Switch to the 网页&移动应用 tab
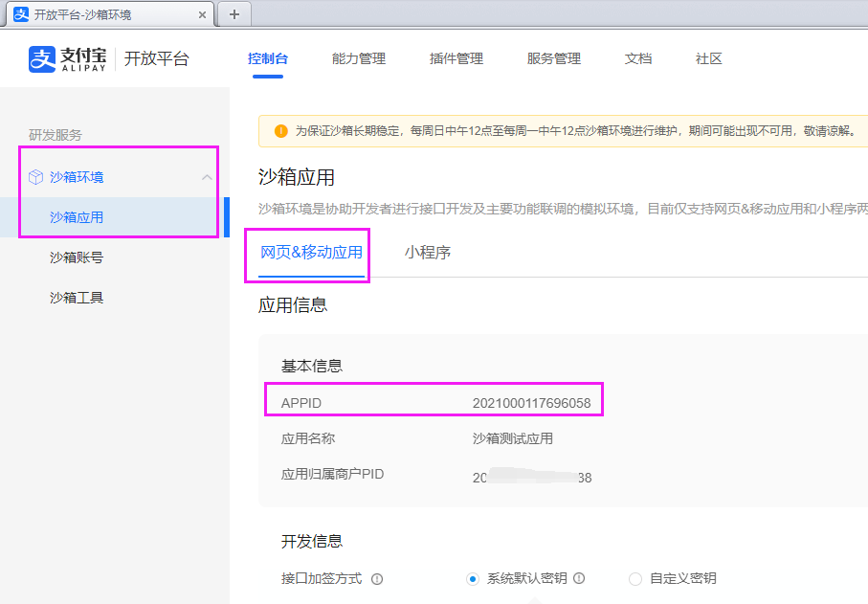 pos(311,253)
